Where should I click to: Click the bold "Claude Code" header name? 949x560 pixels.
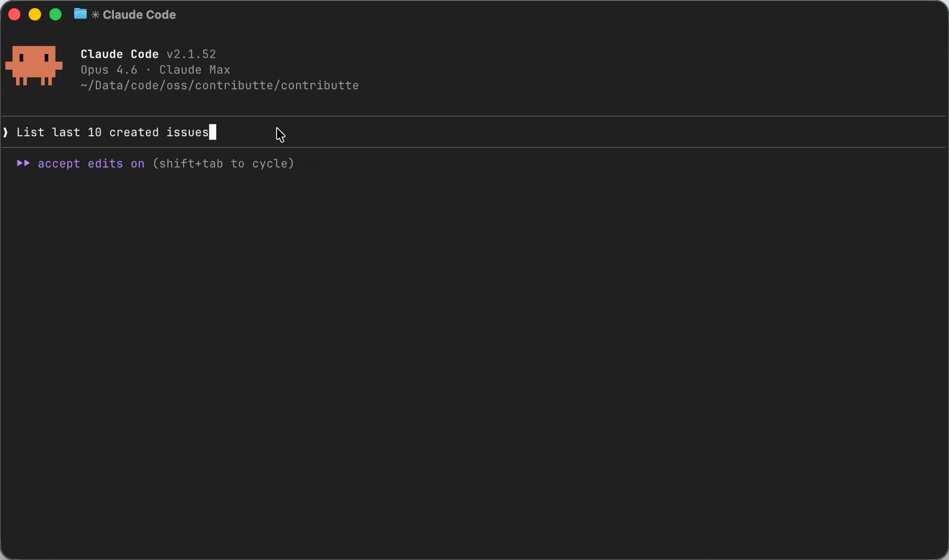tap(120, 54)
